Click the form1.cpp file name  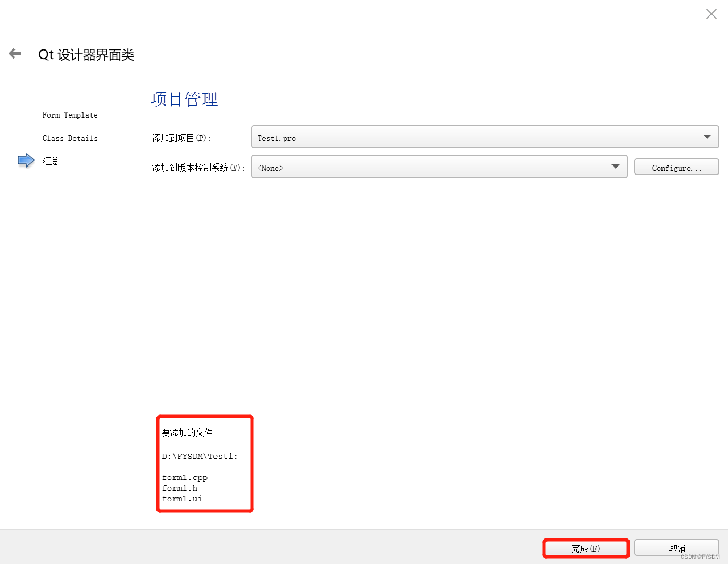[185, 477]
